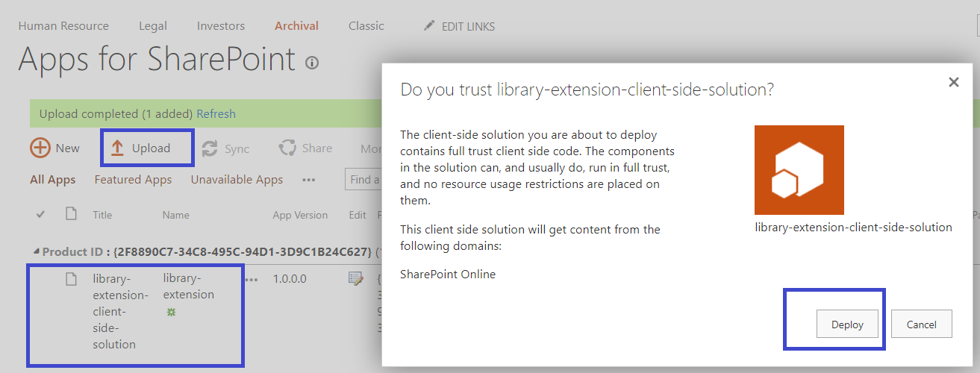Open the Investors navigation link

pyautogui.click(x=221, y=26)
